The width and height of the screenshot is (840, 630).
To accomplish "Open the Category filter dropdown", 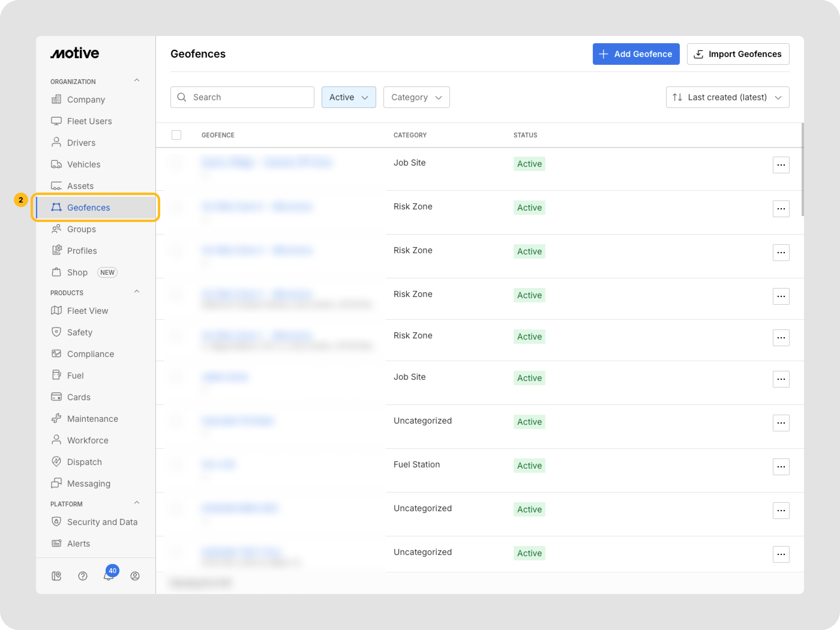I will pyautogui.click(x=416, y=97).
